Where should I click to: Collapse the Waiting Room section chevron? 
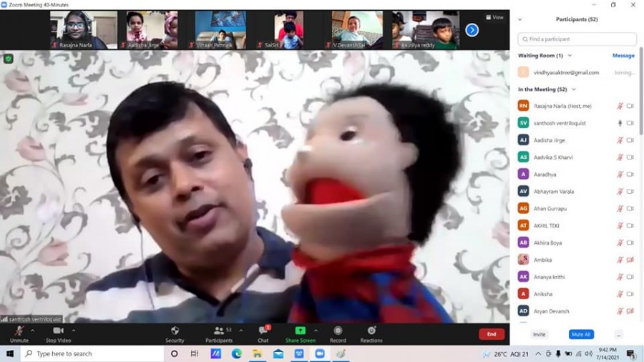pyautogui.click(x=570, y=55)
